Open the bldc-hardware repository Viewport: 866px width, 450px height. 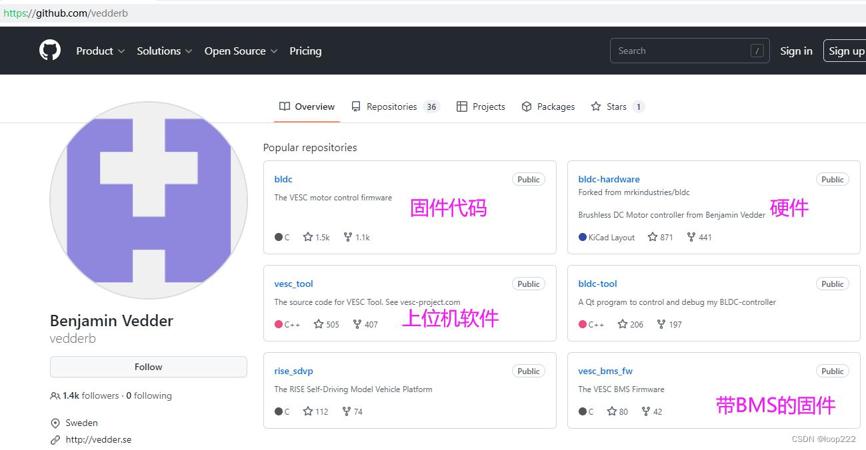pos(609,179)
